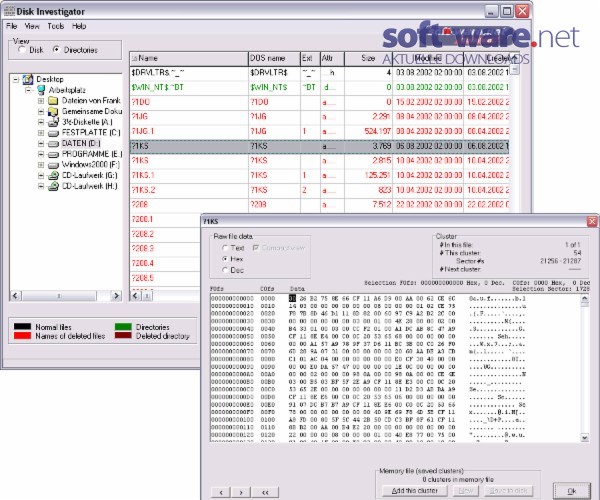Image resolution: width=600 pixels, height=500 pixels.
Task: Select the Directories view radio button
Action: click(x=56, y=50)
